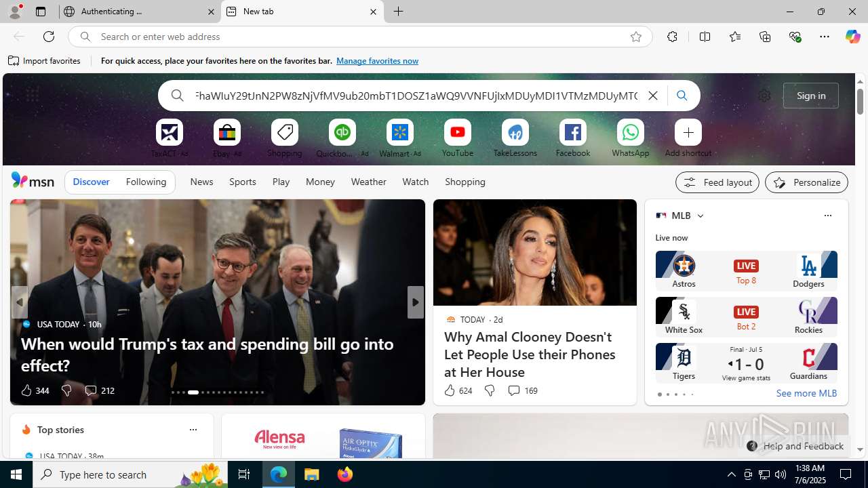The width and height of the screenshot is (868, 488).
Task: View comments on Amal Clooney article
Action: pos(522,390)
